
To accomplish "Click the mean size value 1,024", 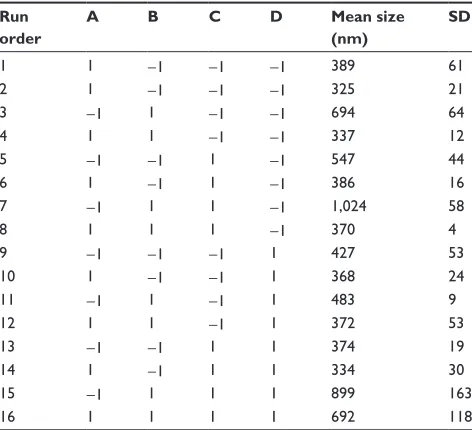I will [x=349, y=206].
